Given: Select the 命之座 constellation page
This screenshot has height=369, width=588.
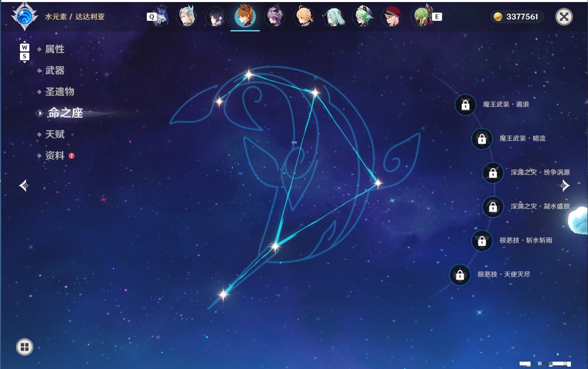Looking at the screenshot, I should (x=65, y=113).
